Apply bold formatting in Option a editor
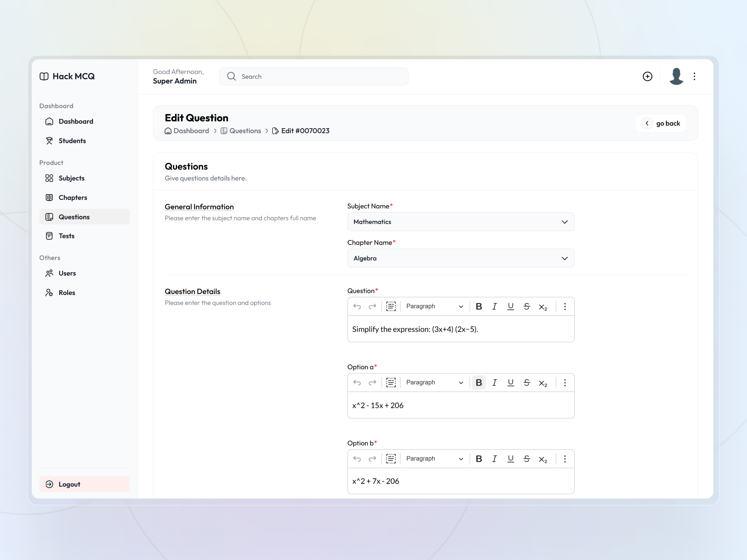The image size is (747, 560). (478, 382)
